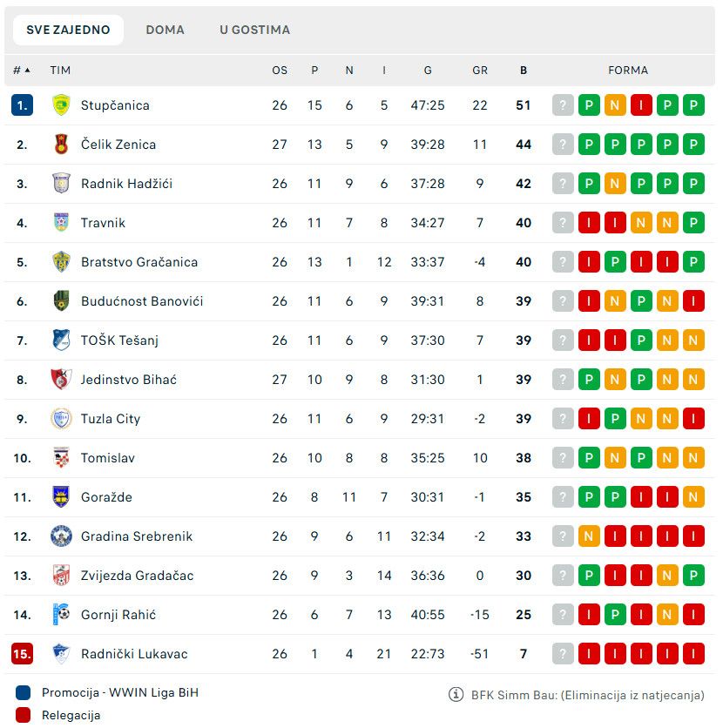Click the Čelik Zenica club crest
Image resolution: width=723 pixels, height=728 pixels.
click(x=60, y=145)
